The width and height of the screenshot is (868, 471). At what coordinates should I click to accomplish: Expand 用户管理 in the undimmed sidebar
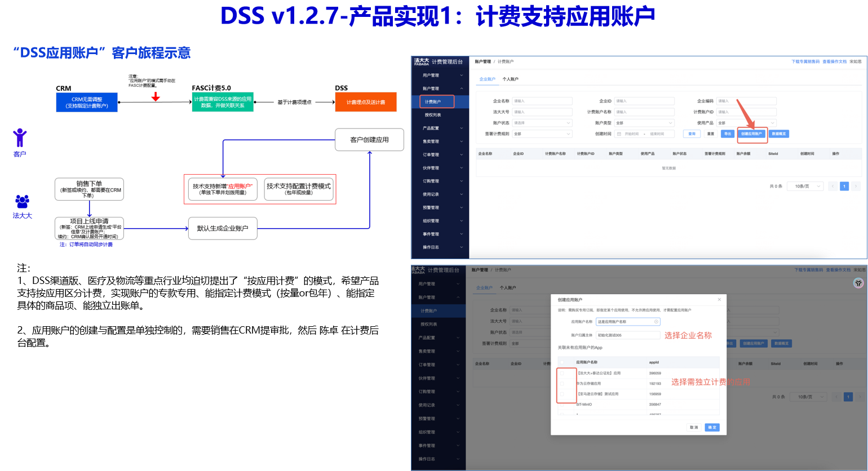coord(441,75)
